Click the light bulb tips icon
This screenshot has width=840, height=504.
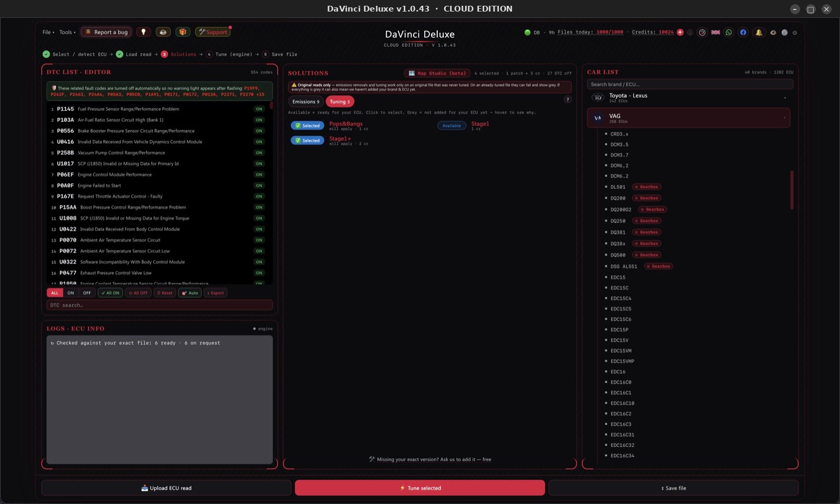click(143, 32)
